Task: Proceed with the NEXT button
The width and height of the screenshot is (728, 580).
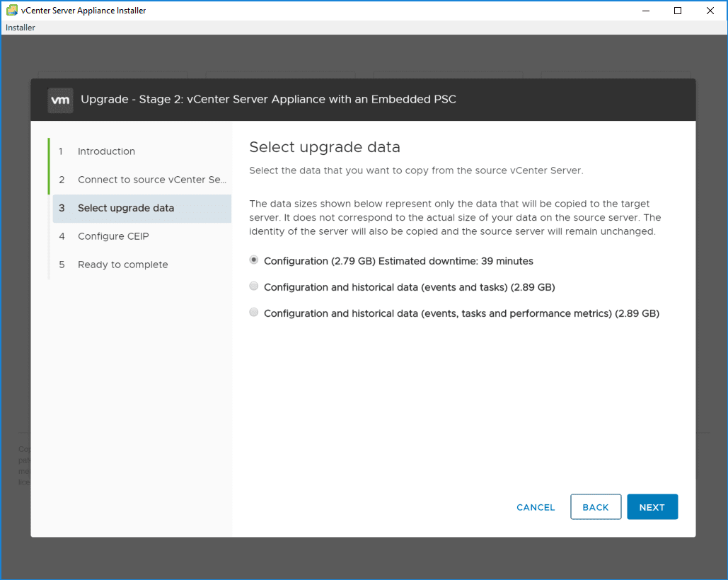Action: [652, 507]
